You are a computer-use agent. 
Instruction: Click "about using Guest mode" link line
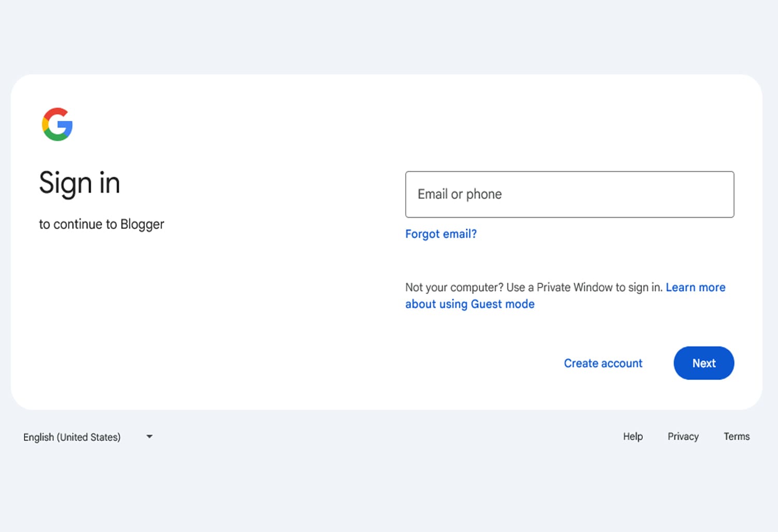coord(470,304)
